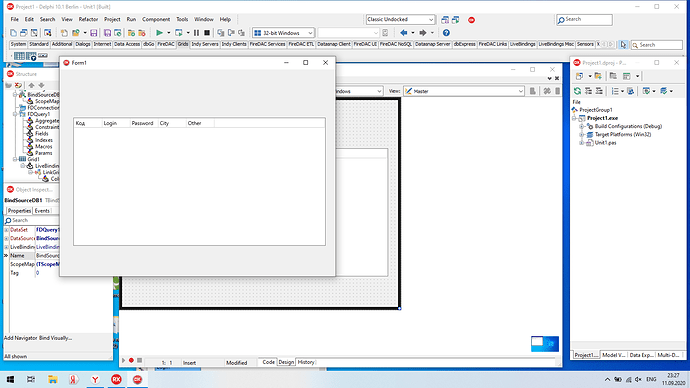Open the 32-bit Windows platform dropdown
This screenshot has width=690, height=388.
click(x=283, y=33)
